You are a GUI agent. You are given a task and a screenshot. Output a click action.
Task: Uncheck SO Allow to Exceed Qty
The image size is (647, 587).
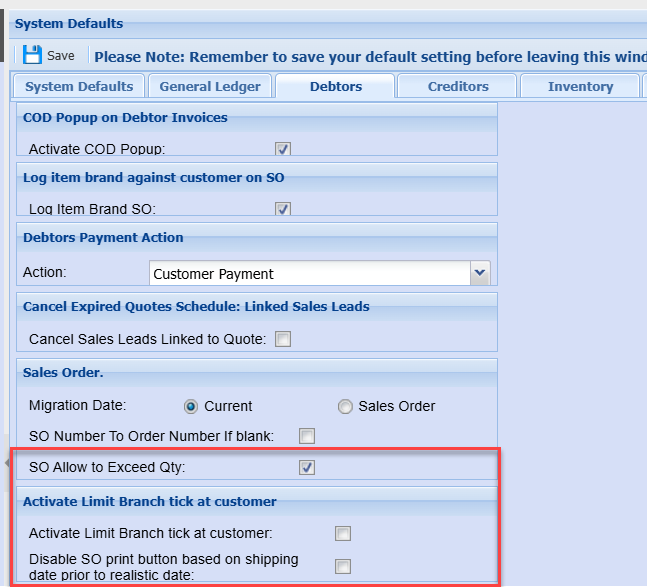click(x=307, y=467)
